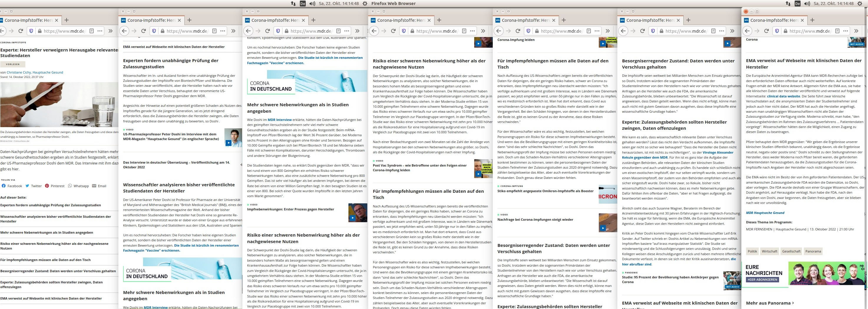The height and width of the screenshot is (309, 868).
Task: Reload the page in the leftmost Firefox window
Action: click(x=21, y=31)
